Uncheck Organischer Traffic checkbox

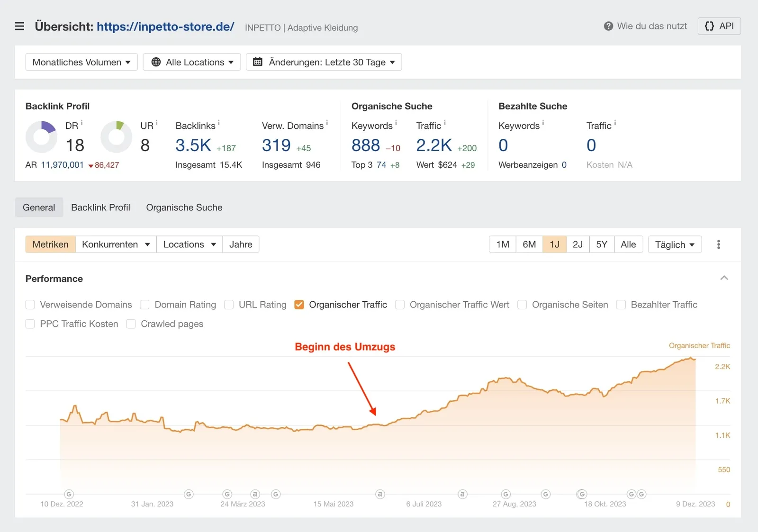click(299, 305)
